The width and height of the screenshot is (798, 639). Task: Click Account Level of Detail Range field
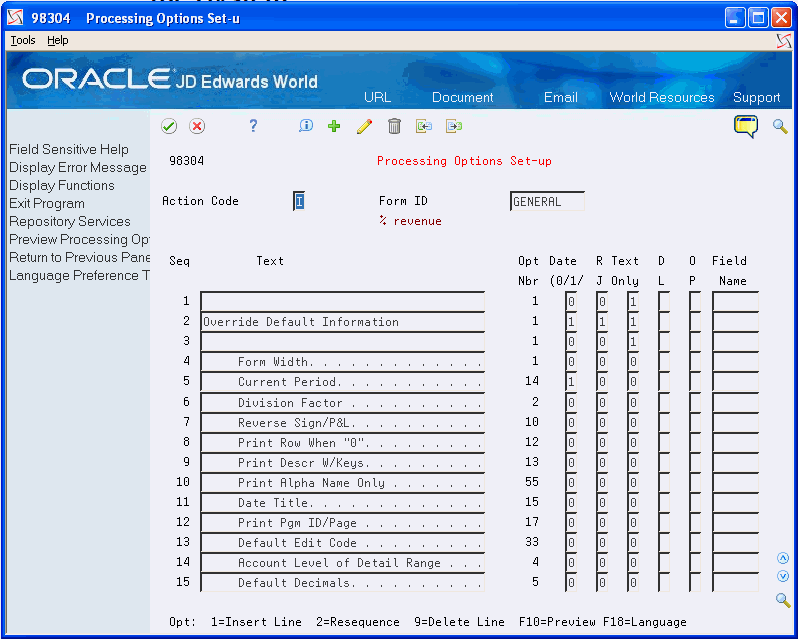coord(343,563)
